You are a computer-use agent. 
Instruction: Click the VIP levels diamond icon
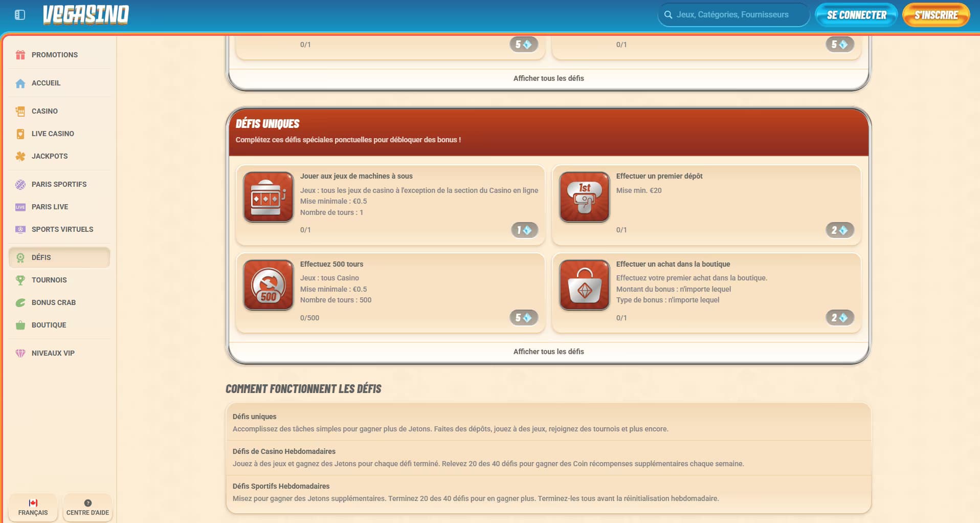20,353
